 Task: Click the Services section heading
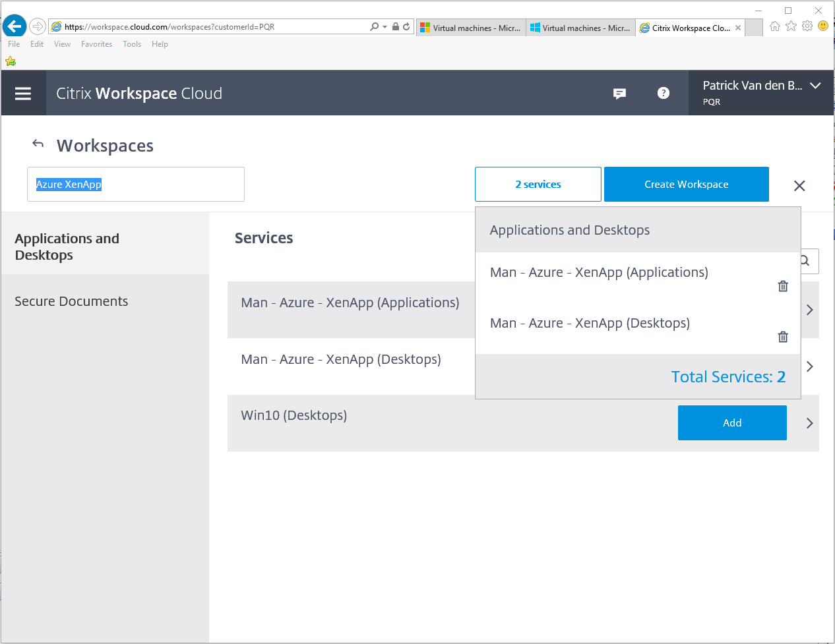tap(264, 238)
